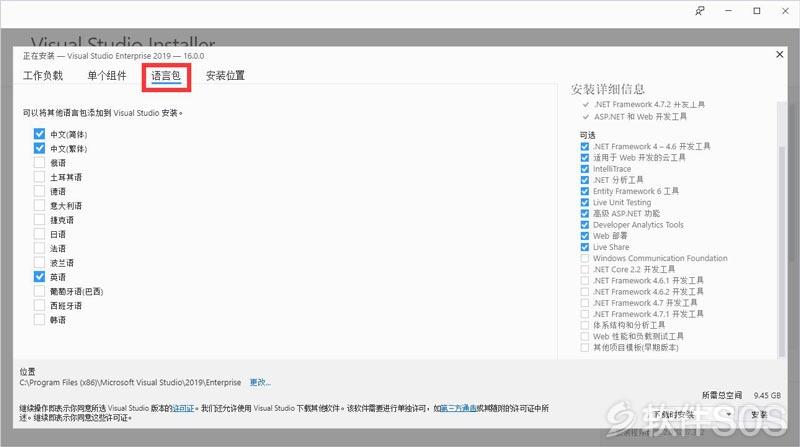Click the install path C:\Program Files (x86) text
The width and height of the screenshot is (800, 447).
click(x=130, y=382)
